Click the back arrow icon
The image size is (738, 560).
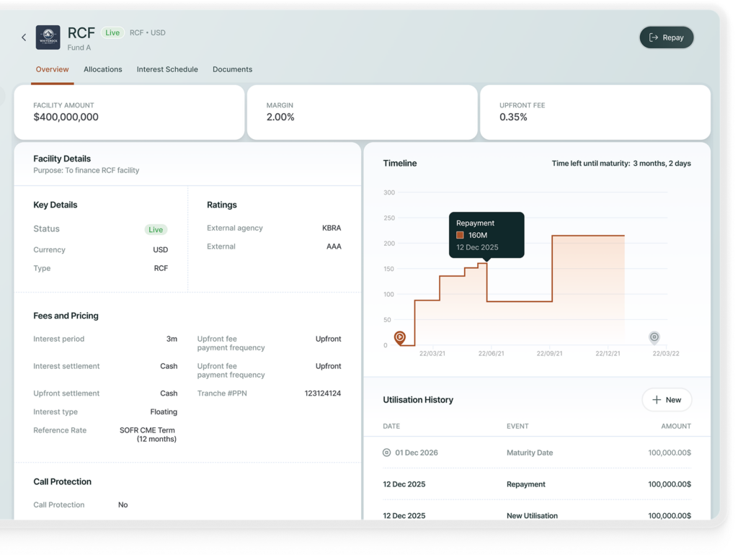pyautogui.click(x=24, y=37)
